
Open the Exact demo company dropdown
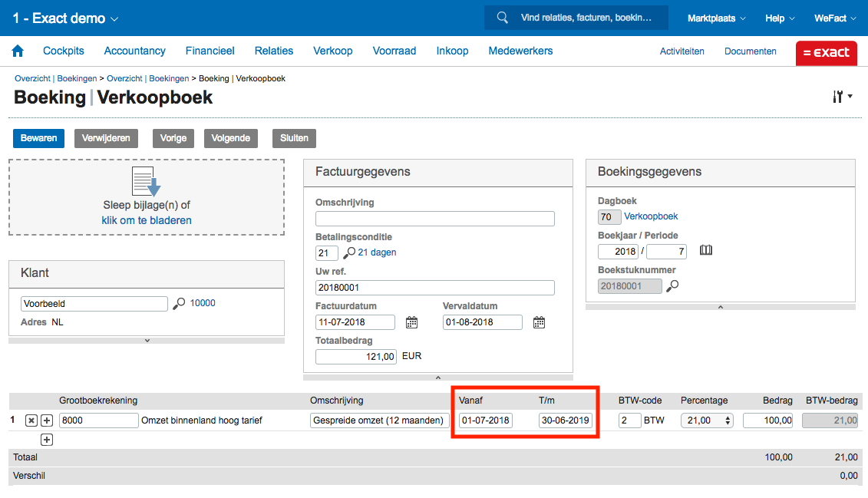(x=66, y=18)
